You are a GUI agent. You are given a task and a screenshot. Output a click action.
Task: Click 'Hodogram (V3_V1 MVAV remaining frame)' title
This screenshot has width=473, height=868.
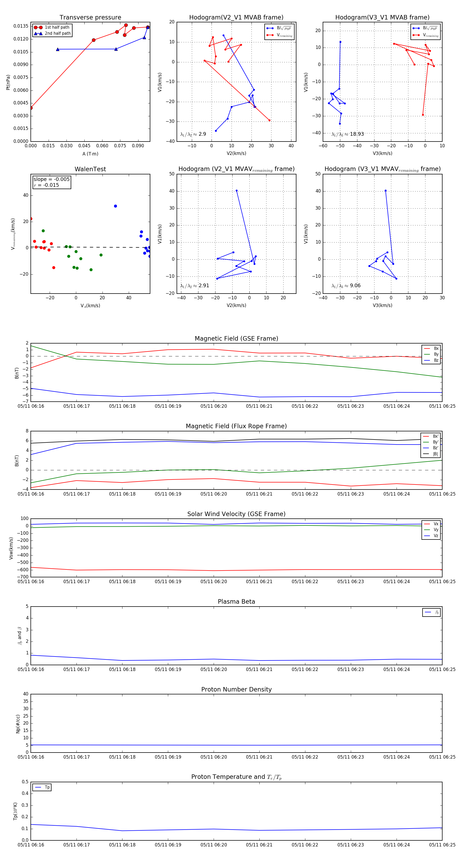(382, 169)
